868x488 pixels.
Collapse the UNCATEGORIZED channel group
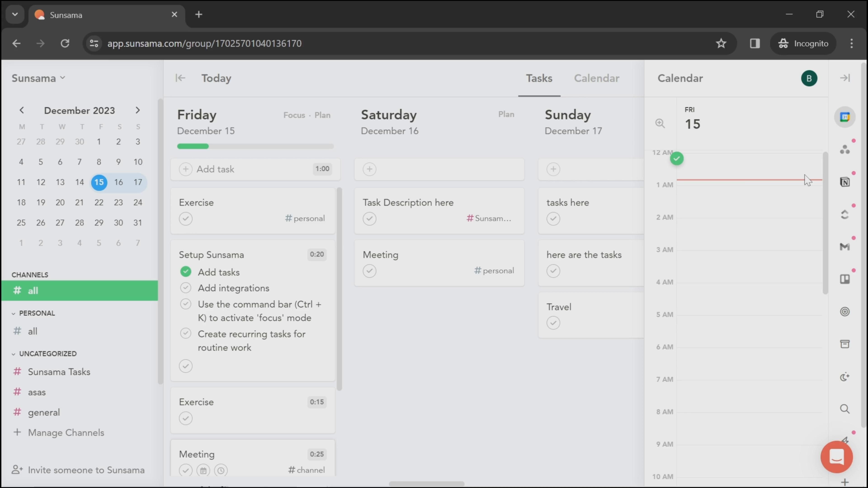(x=14, y=354)
